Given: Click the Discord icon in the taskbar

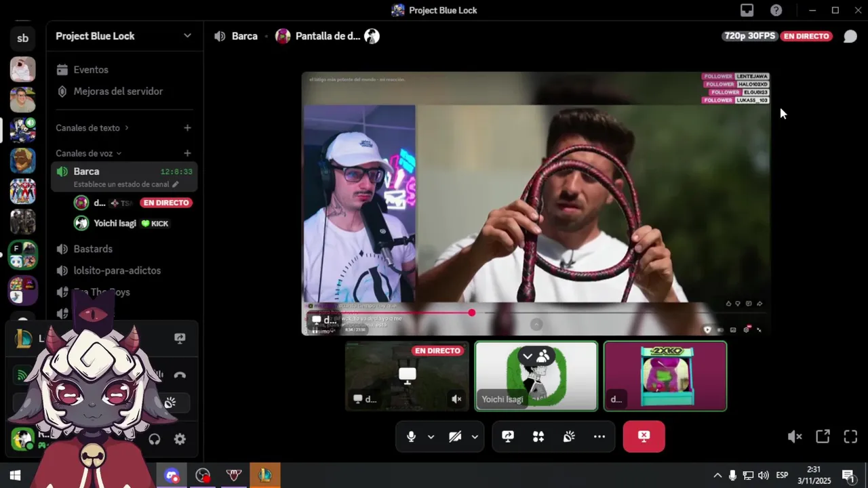Looking at the screenshot, I should [172, 476].
